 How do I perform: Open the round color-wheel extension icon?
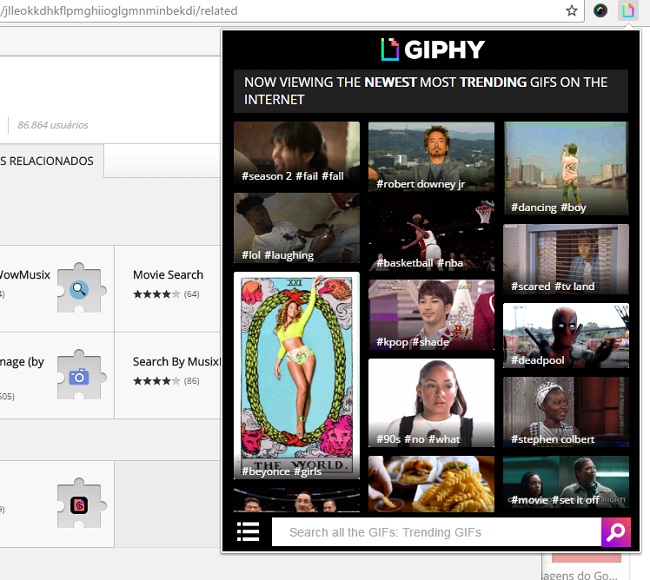[x=600, y=10]
